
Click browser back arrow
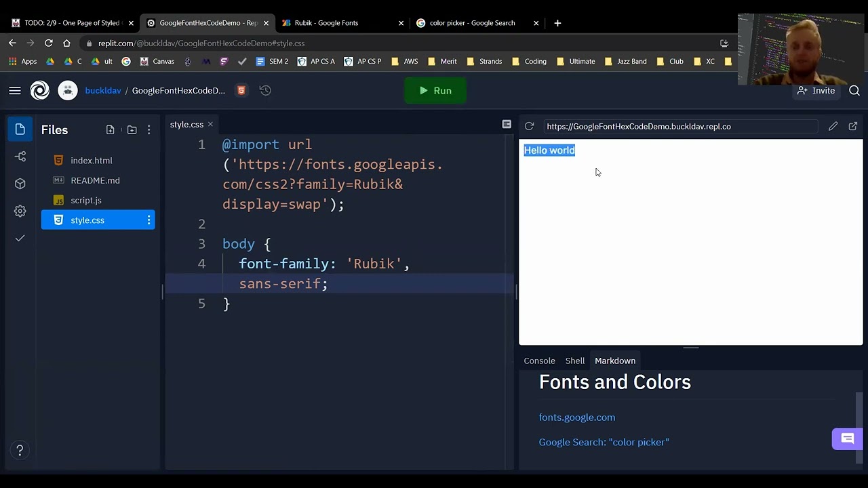[12, 43]
